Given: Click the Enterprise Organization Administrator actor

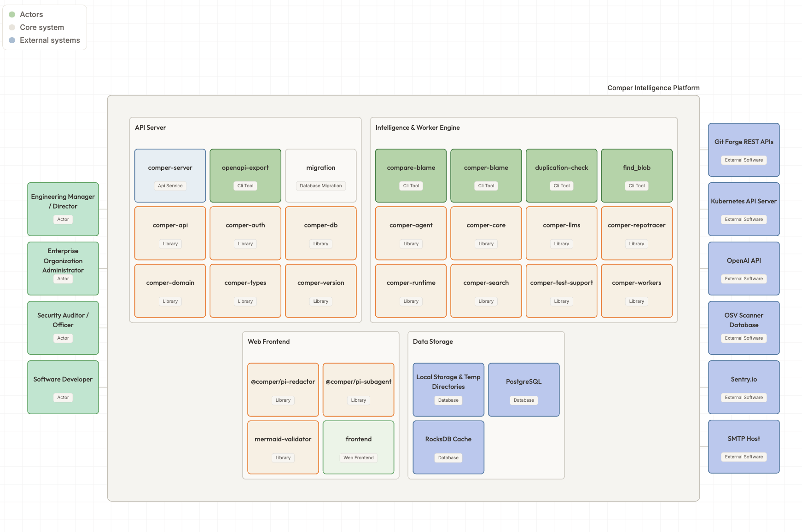Looking at the screenshot, I should coord(63,269).
